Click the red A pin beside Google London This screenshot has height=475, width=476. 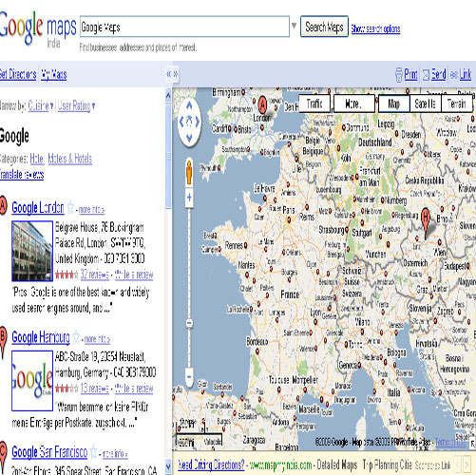click(x=3, y=206)
